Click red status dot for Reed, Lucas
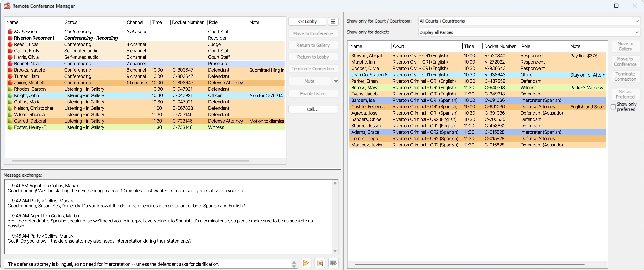Viewport: 644px width, 270px height. [10, 44]
